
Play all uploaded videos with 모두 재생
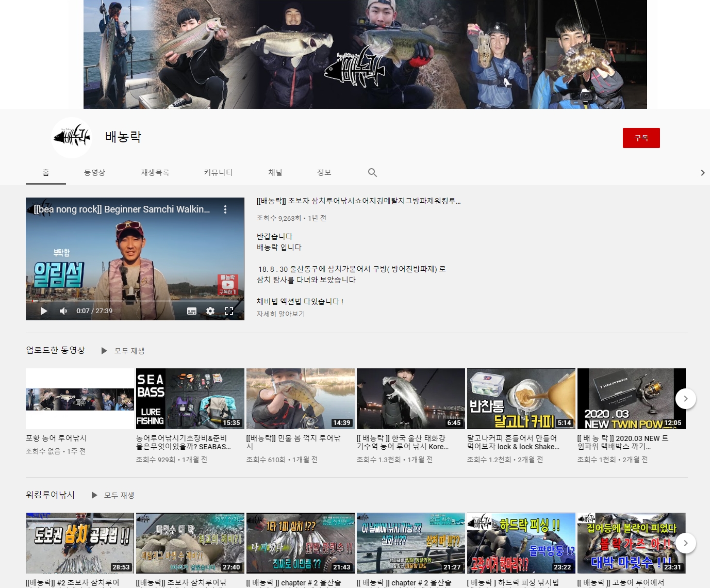124,351
